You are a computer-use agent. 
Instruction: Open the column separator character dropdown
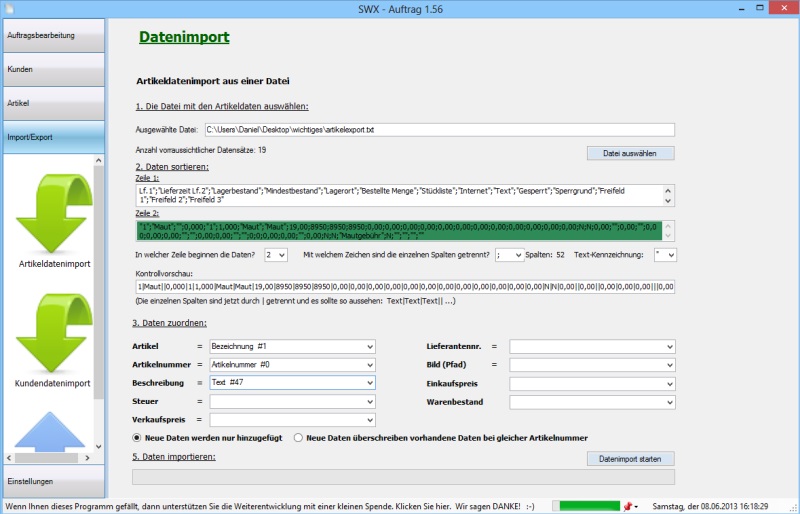(x=508, y=255)
